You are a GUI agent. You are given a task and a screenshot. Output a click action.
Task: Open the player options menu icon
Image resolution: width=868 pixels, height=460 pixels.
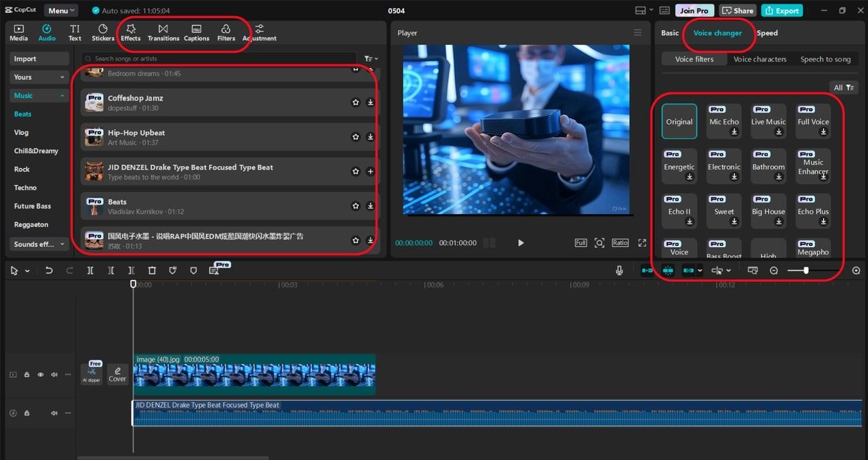[x=637, y=33]
